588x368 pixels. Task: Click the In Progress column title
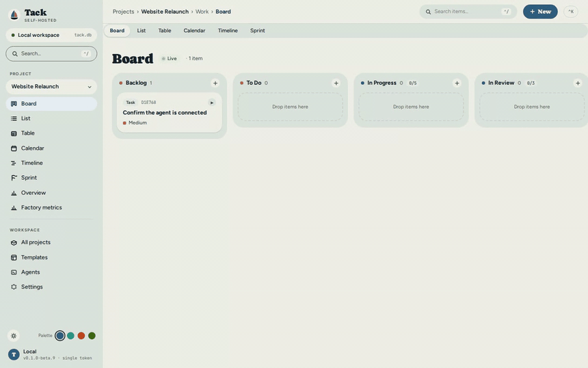pyautogui.click(x=382, y=83)
